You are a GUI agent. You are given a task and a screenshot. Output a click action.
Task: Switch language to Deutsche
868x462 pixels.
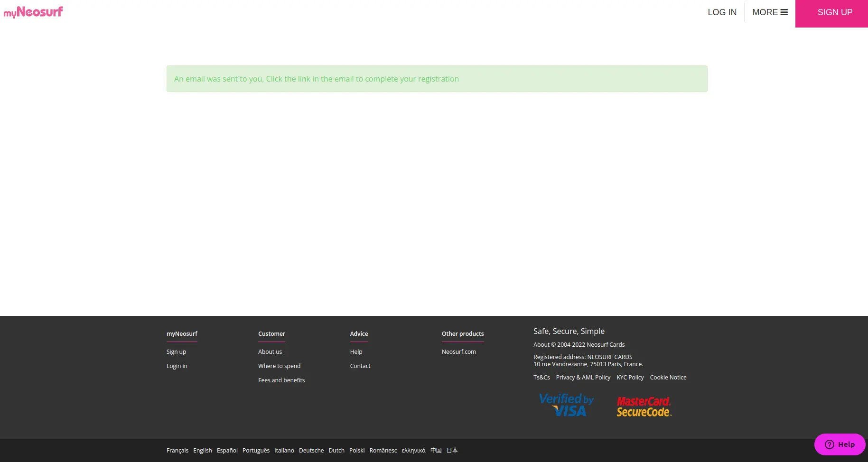tap(311, 451)
